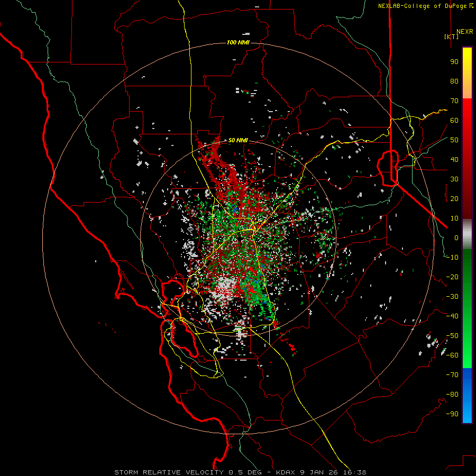This screenshot has width=476, height=476.
Task: Click the -70 knot legend value
Action: 452,375
